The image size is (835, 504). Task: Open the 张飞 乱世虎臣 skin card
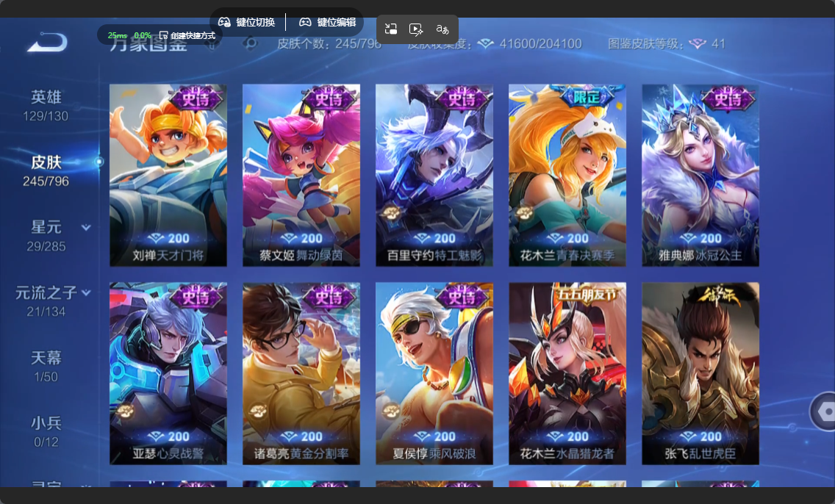[700, 374]
